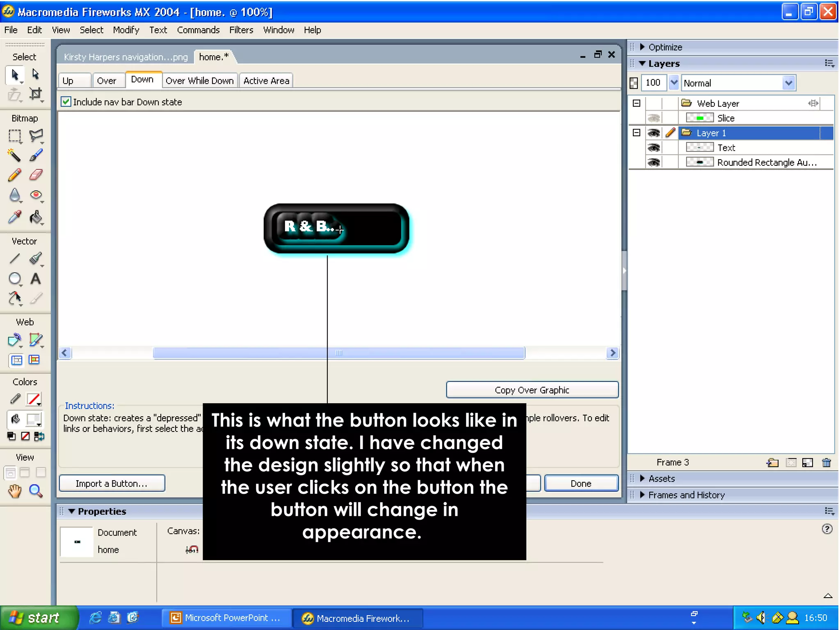The width and height of the screenshot is (840, 630).
Task: Uncheck Include nav bar Down state
Action: 66,102
